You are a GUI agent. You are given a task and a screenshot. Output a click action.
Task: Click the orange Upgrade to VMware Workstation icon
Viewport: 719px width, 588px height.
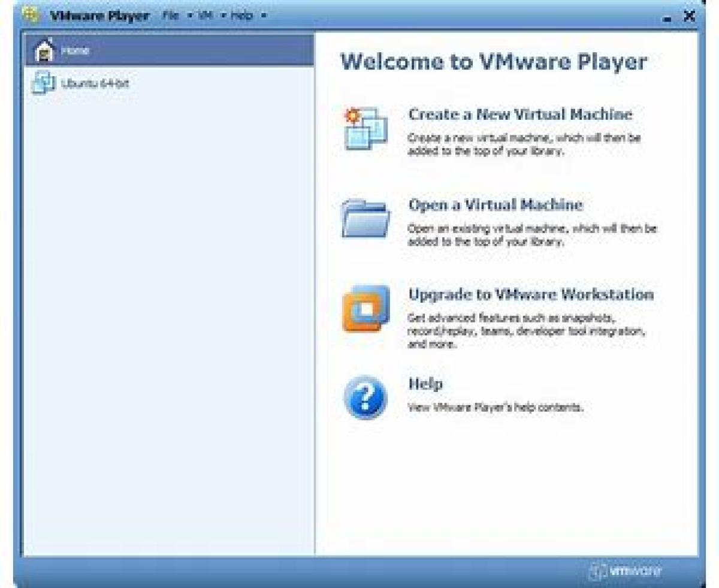[365, 309]
